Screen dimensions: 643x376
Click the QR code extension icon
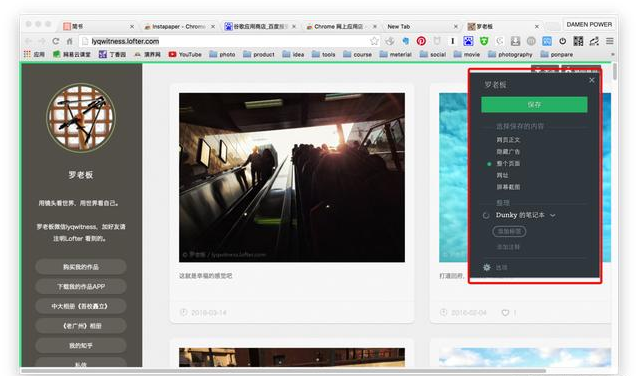click(578, 41)
